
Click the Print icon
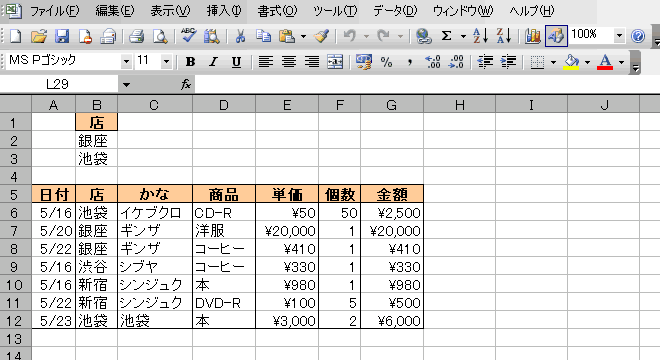pos(136,36)
